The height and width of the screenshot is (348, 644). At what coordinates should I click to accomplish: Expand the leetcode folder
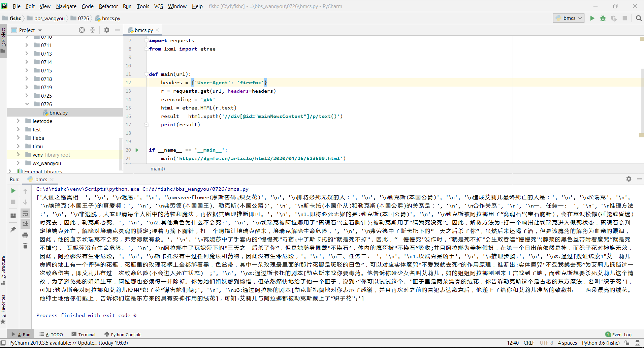18,121
